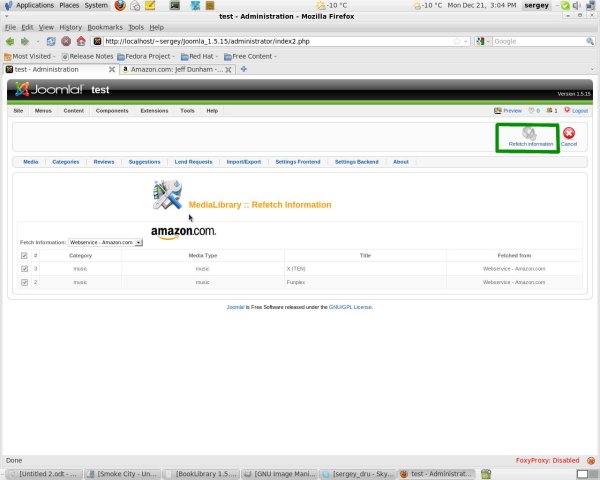Expand Most Visited bookmarks folder
This screenshot has height=480, width=600.
point(29,56)
